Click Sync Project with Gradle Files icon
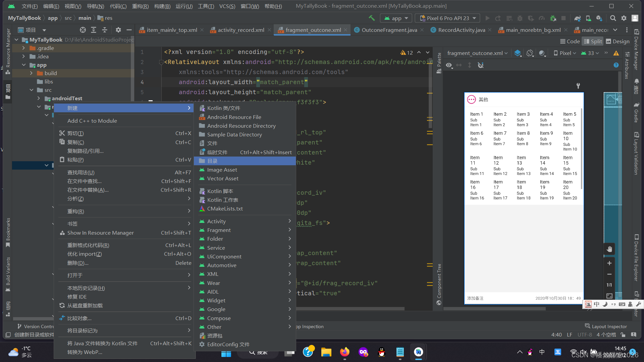 coord(577,18)
